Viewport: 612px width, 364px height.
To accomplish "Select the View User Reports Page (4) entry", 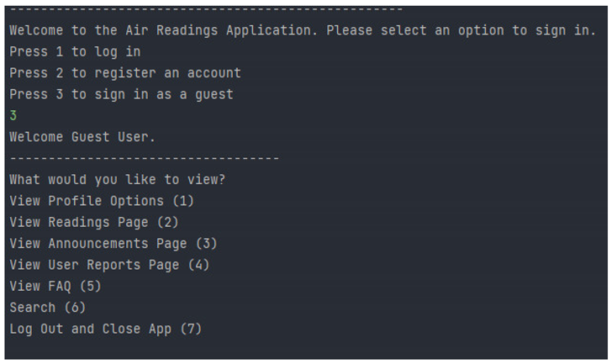I will pos(109,265).
